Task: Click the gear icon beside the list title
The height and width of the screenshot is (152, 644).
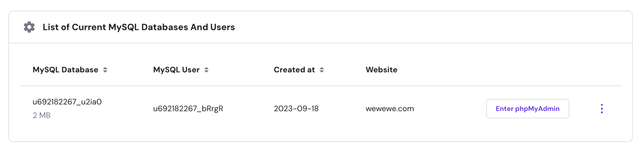Action: click(29, 27)
